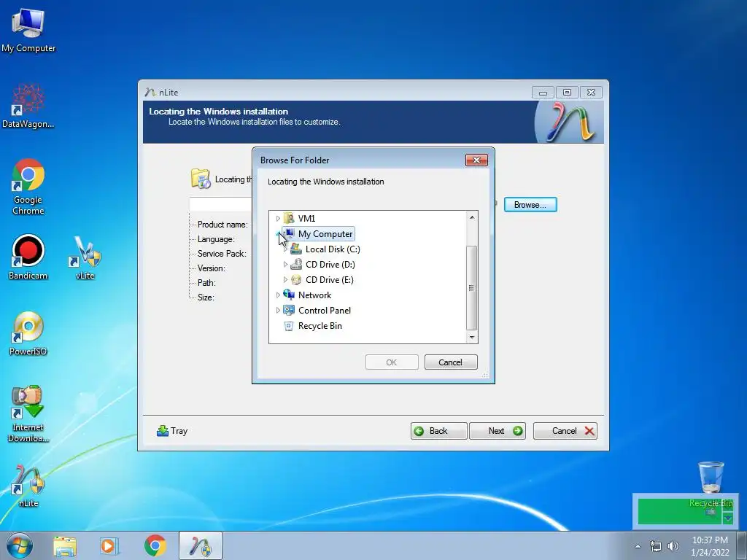Click the Browse... button in nLite
Image resolution: width=747 pixels, height=560 pixels.
click(x=530, y=205)
